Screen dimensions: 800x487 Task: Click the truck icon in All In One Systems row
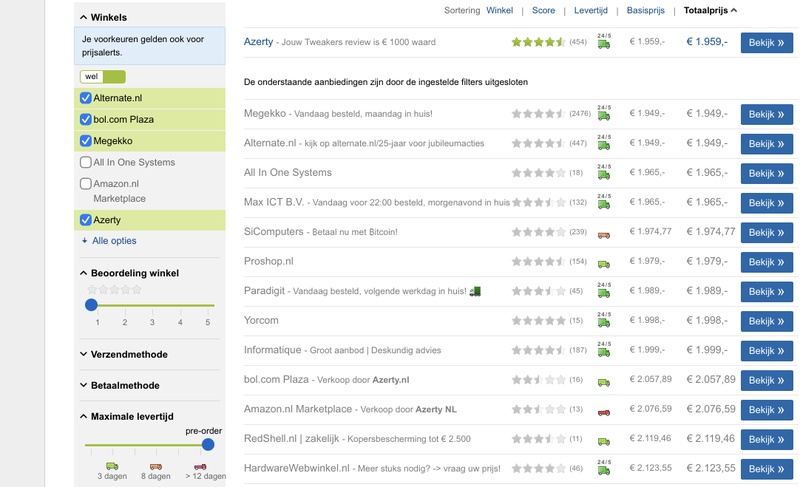(x=604, y=172)
